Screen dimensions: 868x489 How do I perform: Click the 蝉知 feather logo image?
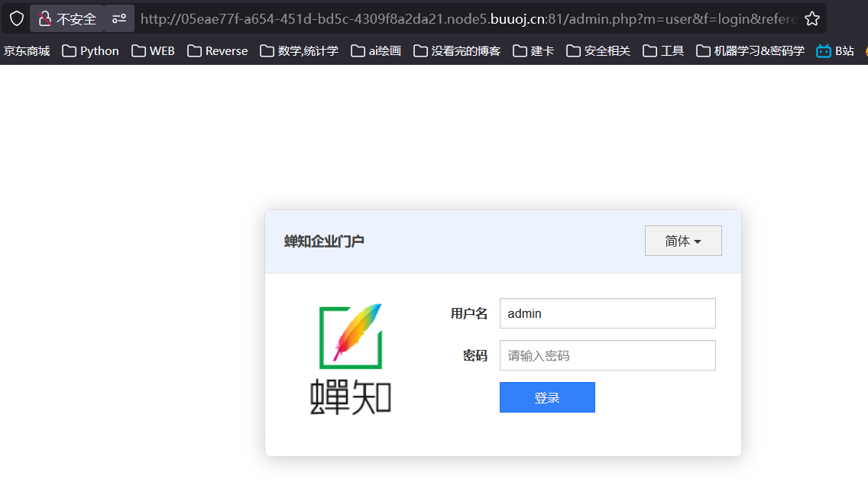pyautogui.click(x=351, y=359)
